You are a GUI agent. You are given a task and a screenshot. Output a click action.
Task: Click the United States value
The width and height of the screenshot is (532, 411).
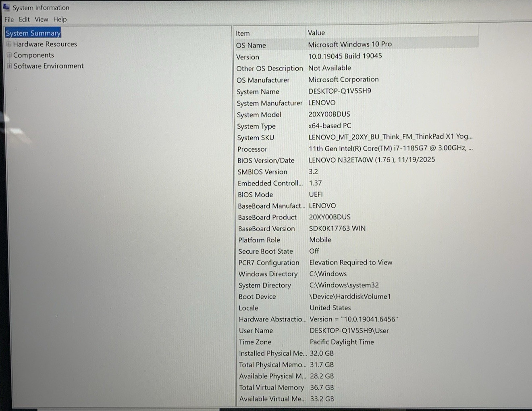tap(330, 308)
